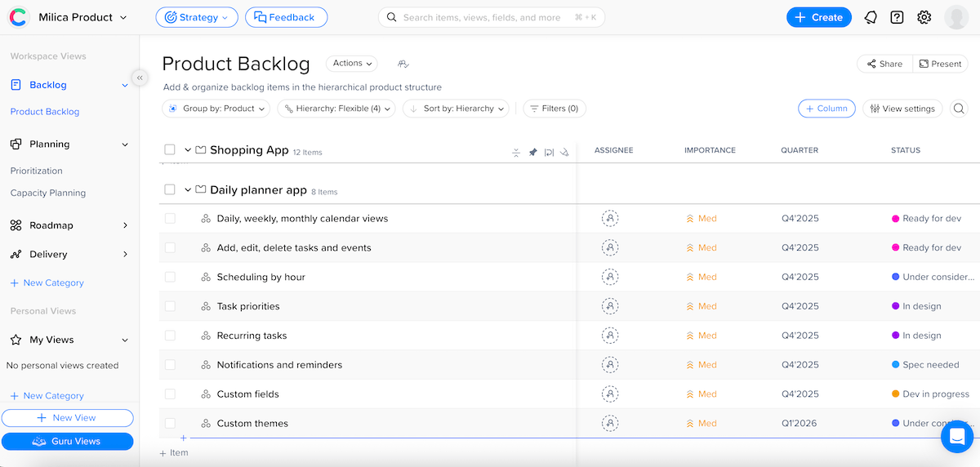Tick the Shopping App group checkbox
Screen dimensions: 980x467
pos(170,150)
